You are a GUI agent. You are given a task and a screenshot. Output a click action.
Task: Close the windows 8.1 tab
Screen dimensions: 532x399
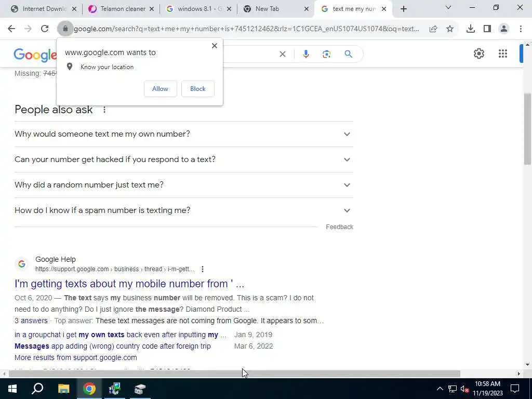pyautogui.click(x=229, y=9)
